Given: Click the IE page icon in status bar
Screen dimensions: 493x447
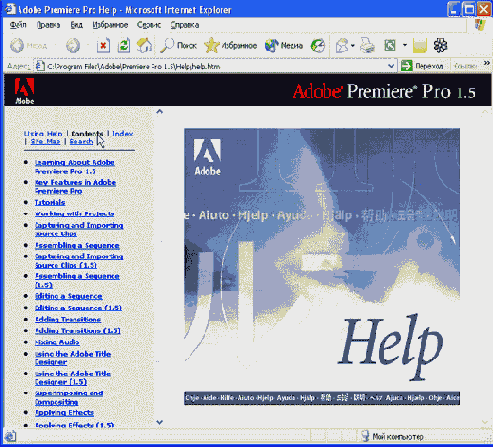Looking at the screenshot, I should pos(10,436).
